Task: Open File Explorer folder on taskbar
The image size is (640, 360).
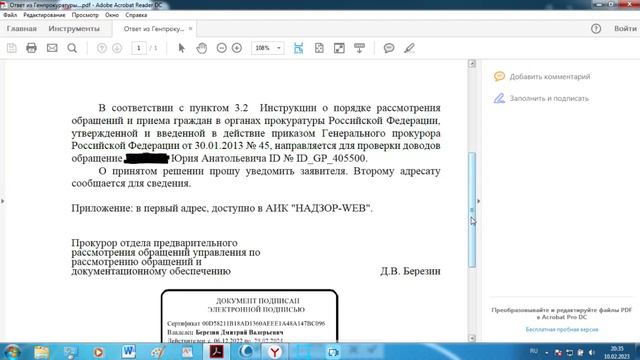Action: point(41,352)
